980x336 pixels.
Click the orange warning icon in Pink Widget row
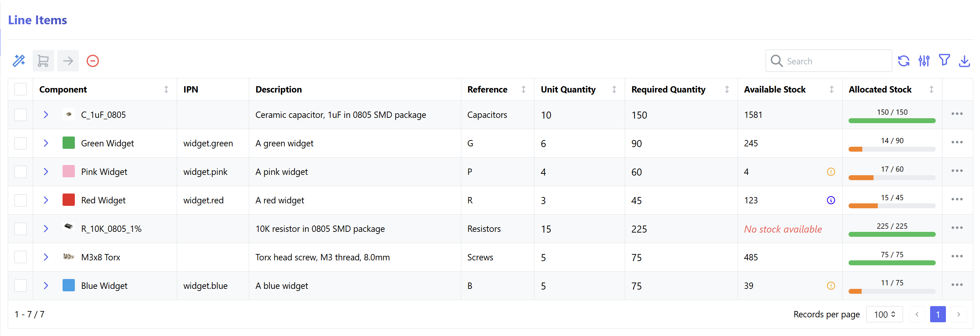tap(831, 172)
